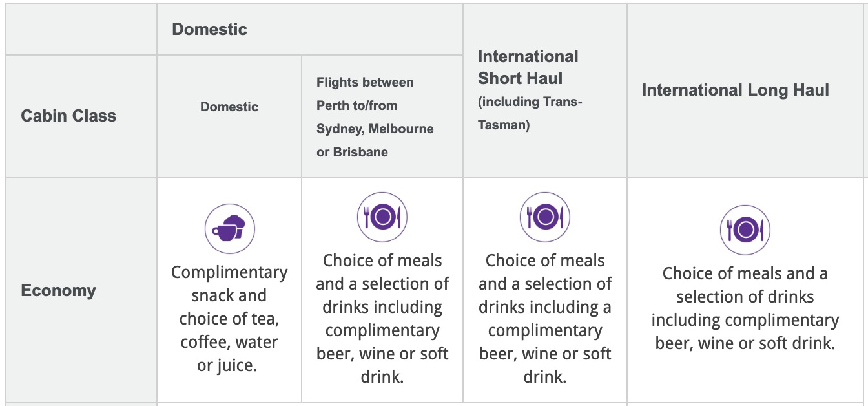
Task: Click the or Brisbane text line
Action: tap(352, 152)
